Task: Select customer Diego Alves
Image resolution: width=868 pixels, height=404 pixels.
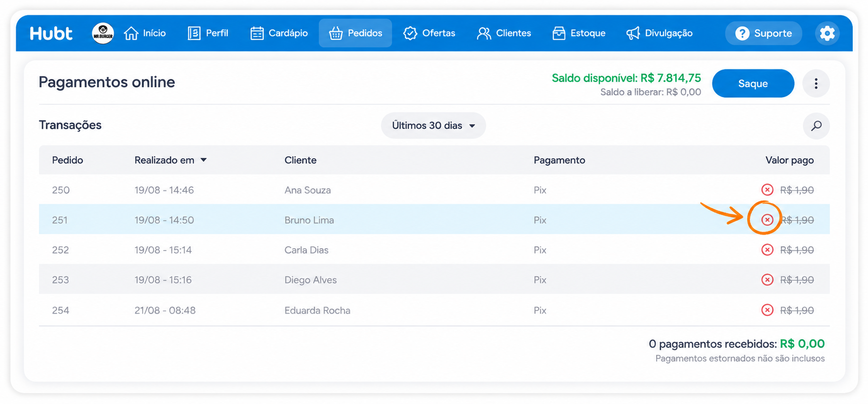Action: 310,280
